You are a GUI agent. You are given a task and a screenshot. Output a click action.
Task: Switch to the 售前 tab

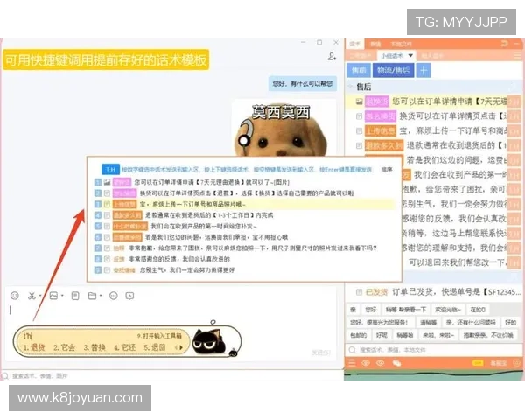[x=359, y=70]
